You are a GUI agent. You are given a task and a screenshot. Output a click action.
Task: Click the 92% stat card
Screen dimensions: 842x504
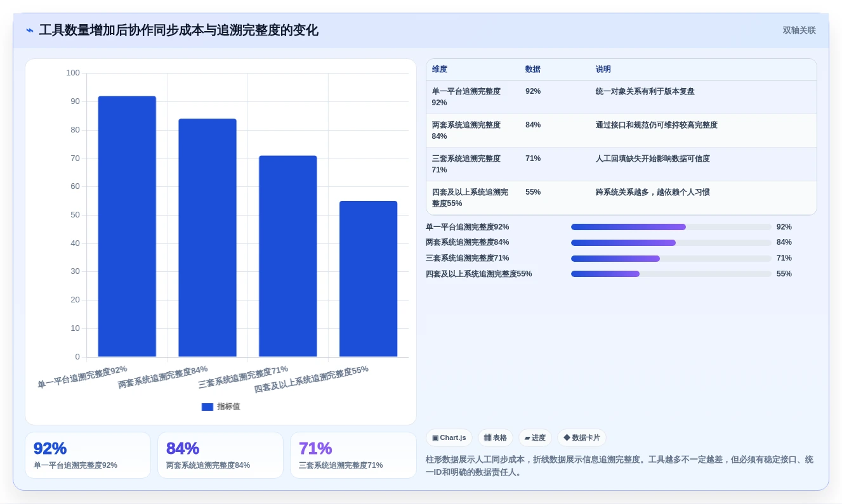pyautogui.click(x=88, y=455)
